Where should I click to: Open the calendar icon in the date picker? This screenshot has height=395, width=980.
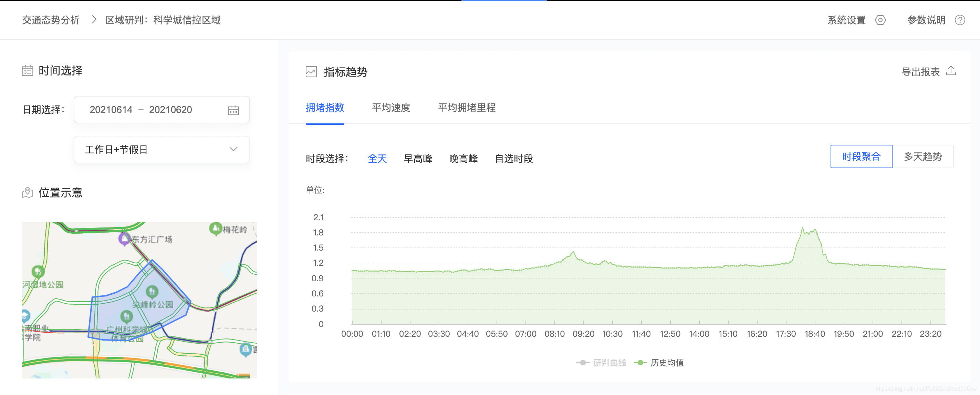(x=233, y=110)
